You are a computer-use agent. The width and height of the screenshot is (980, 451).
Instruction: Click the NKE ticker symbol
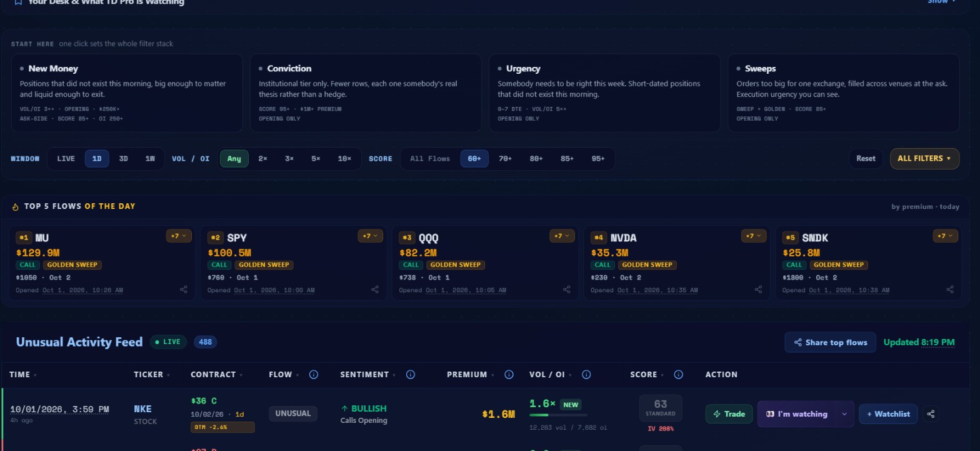pyautogui.click(x=142, y=409)
